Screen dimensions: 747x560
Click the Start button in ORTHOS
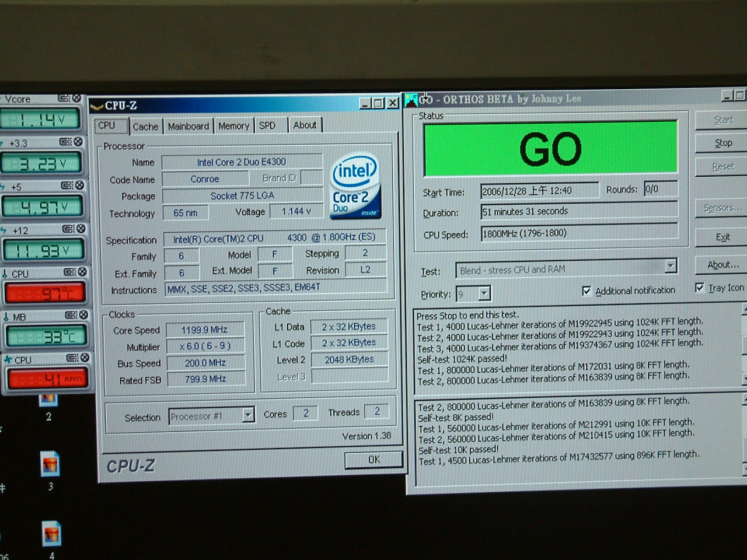click(x=723, y=120)
